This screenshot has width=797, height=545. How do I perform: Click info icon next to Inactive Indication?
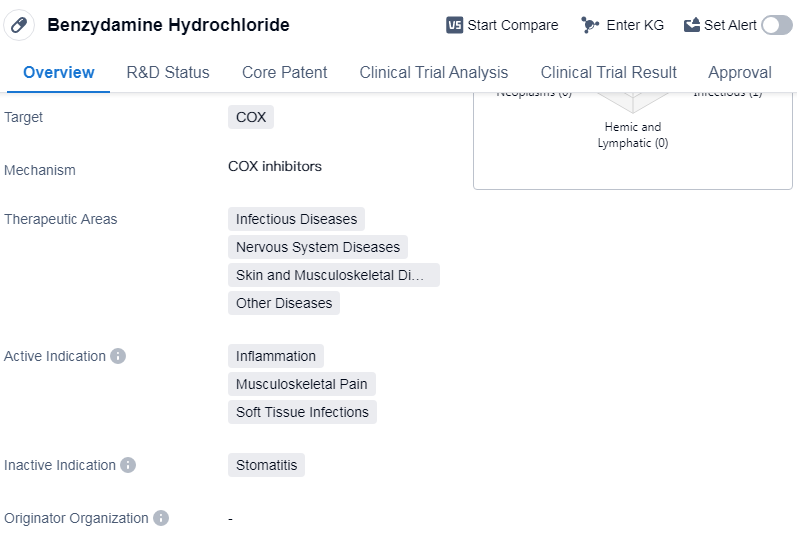click(128, 465)
